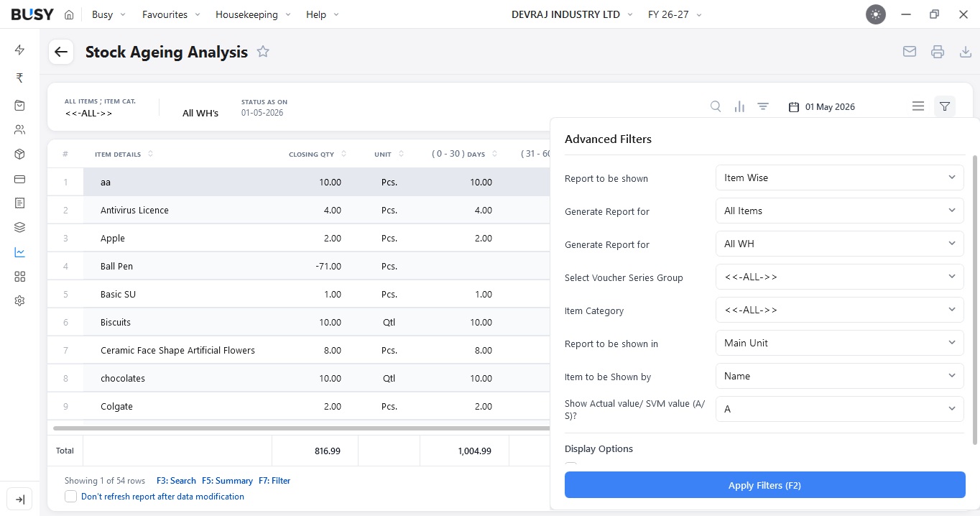Open the FY 26-27 year selector
Screen dimensions: 980x516
(675, 14)
